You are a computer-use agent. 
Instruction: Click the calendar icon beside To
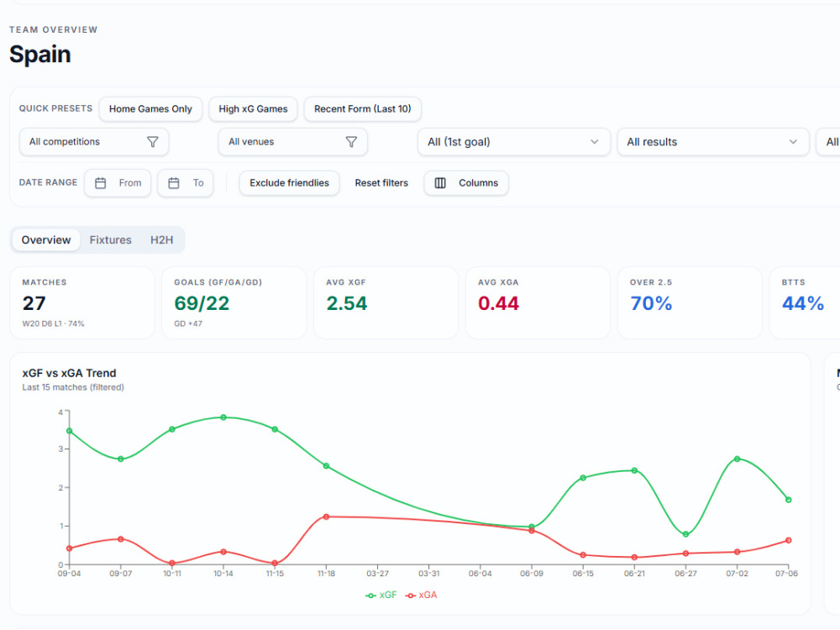[174, 183]
